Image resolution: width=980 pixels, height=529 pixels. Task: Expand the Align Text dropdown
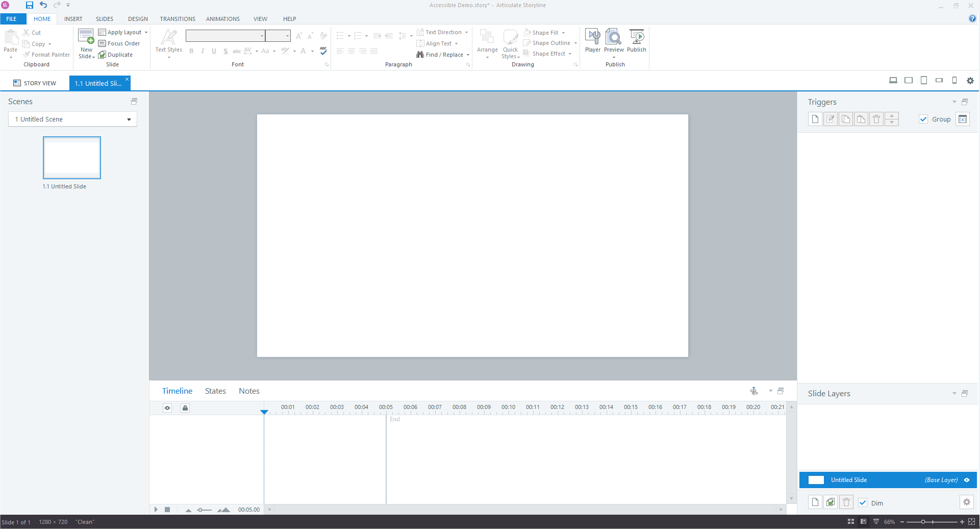tap(456, 43)
